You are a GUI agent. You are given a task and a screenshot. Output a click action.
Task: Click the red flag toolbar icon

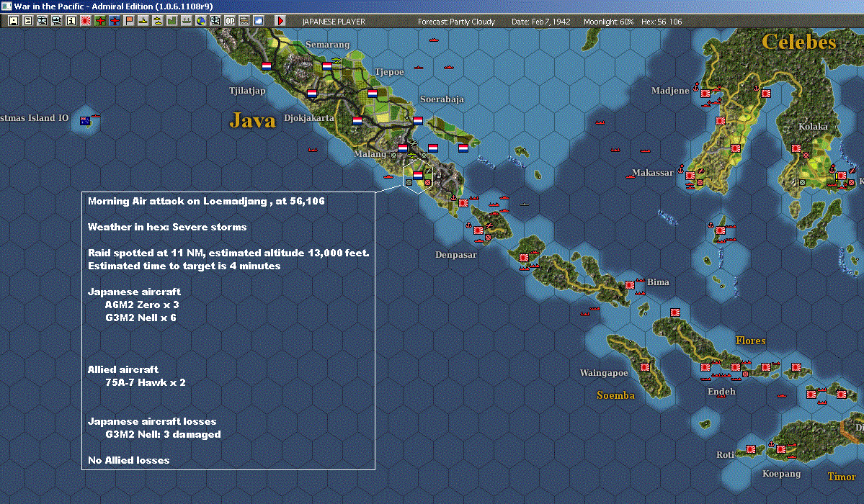tap(129, 21)
